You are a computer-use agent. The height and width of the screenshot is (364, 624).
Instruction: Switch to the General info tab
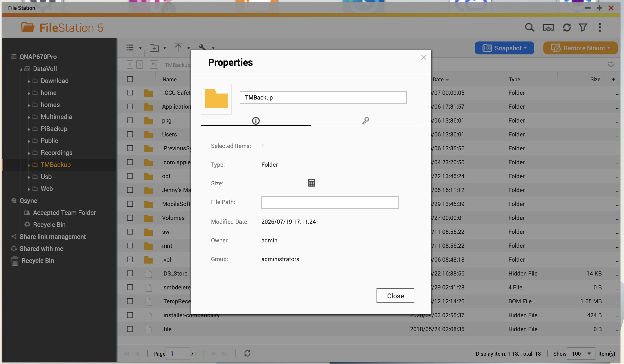(x=256, y=121)
